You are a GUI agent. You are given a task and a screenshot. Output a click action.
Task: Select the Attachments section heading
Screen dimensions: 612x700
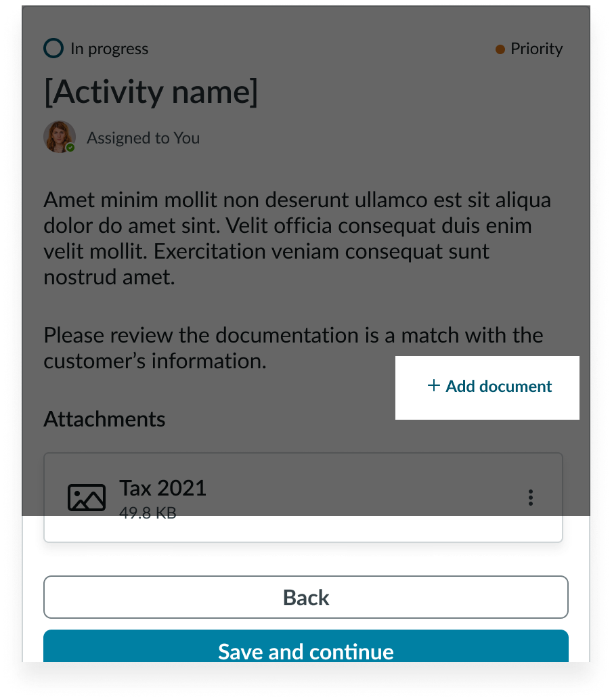104,419
